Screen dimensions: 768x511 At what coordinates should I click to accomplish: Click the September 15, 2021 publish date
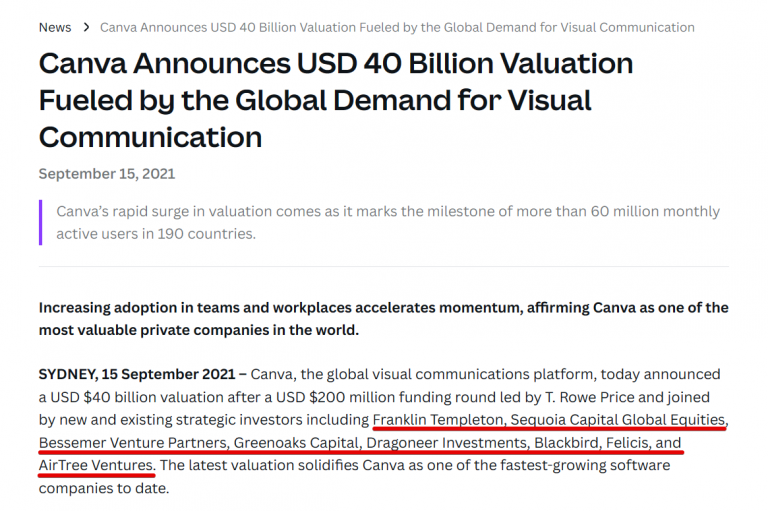tap(107, 174)
